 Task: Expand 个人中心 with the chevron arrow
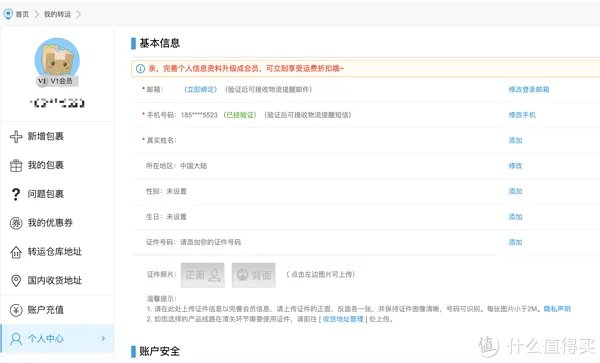103,339
